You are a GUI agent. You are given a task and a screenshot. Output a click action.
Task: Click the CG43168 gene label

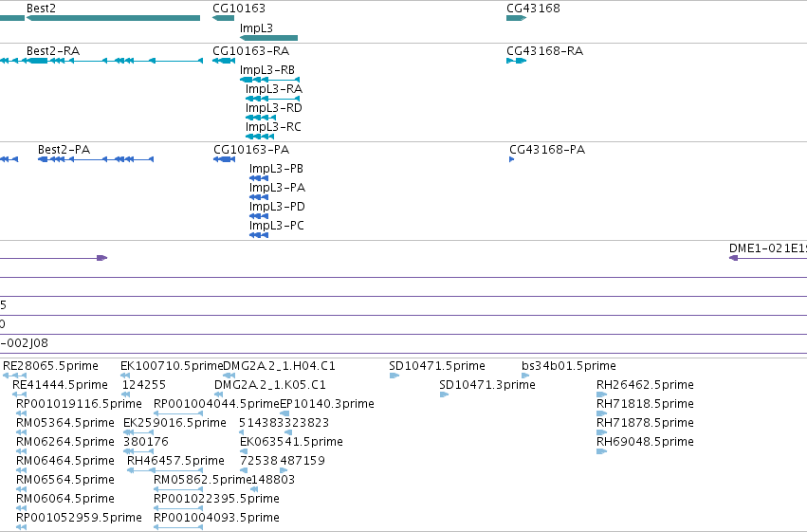533,9
